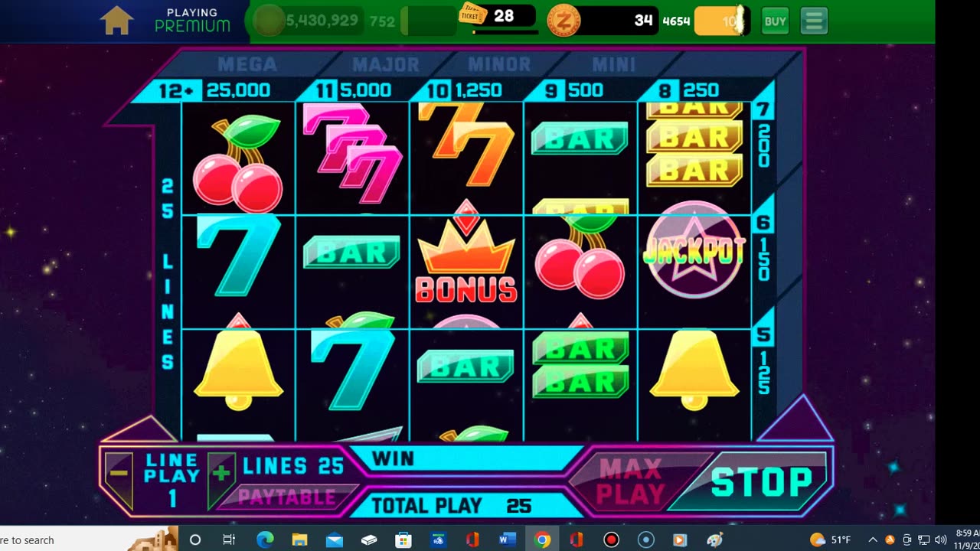This screenshot has width=980, height=551.
Task: Click the ticket icon showing 28
Action: (x=472, y=14)
